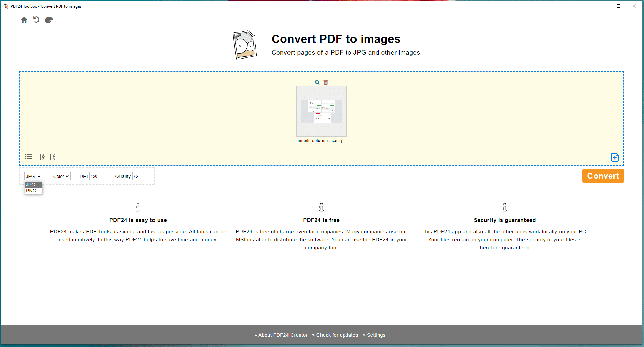Choose PNG from the format list
The image size is (644, 347).
33,191
